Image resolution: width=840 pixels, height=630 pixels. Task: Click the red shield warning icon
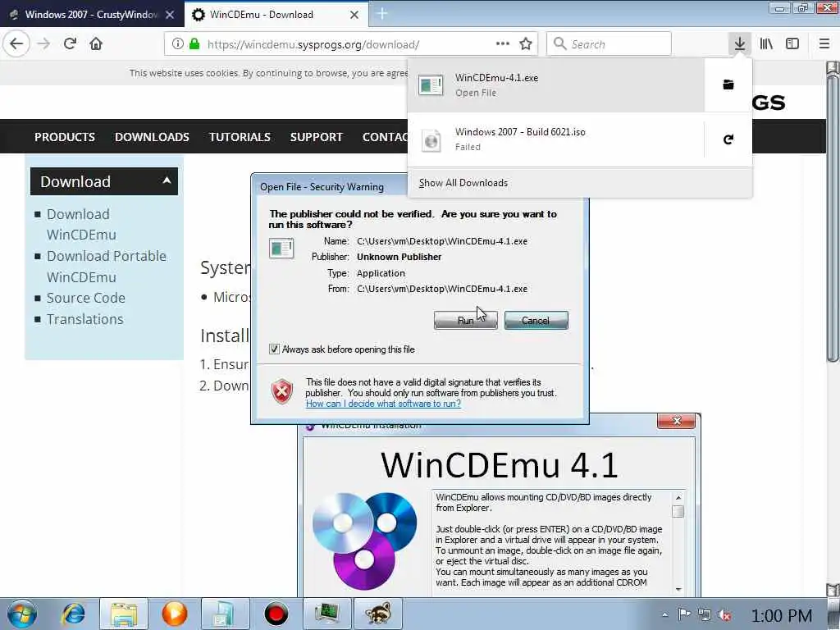[282, 391]
